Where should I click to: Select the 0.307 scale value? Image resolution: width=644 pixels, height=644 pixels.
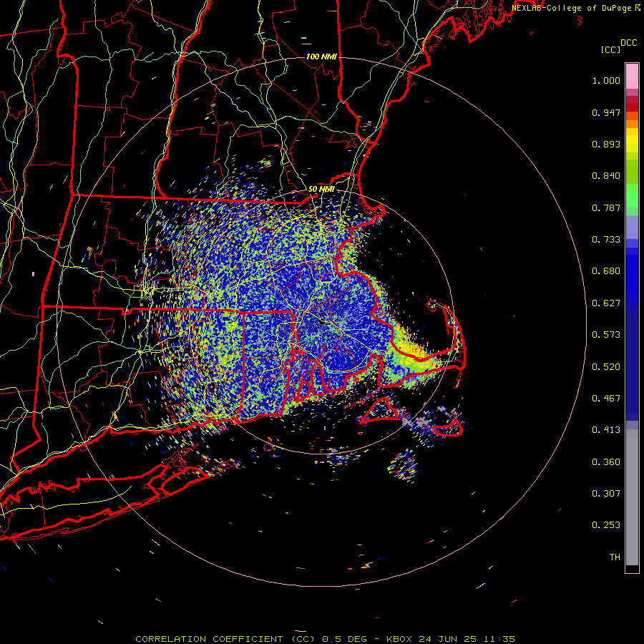(x=606, y=494)
